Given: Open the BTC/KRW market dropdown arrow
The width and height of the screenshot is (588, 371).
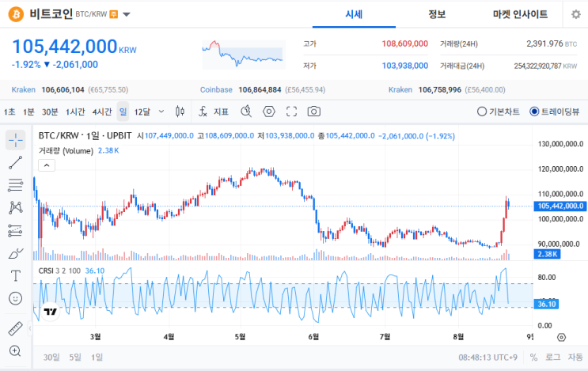Looking at the screenshot, I should click(x=127, y=14).
